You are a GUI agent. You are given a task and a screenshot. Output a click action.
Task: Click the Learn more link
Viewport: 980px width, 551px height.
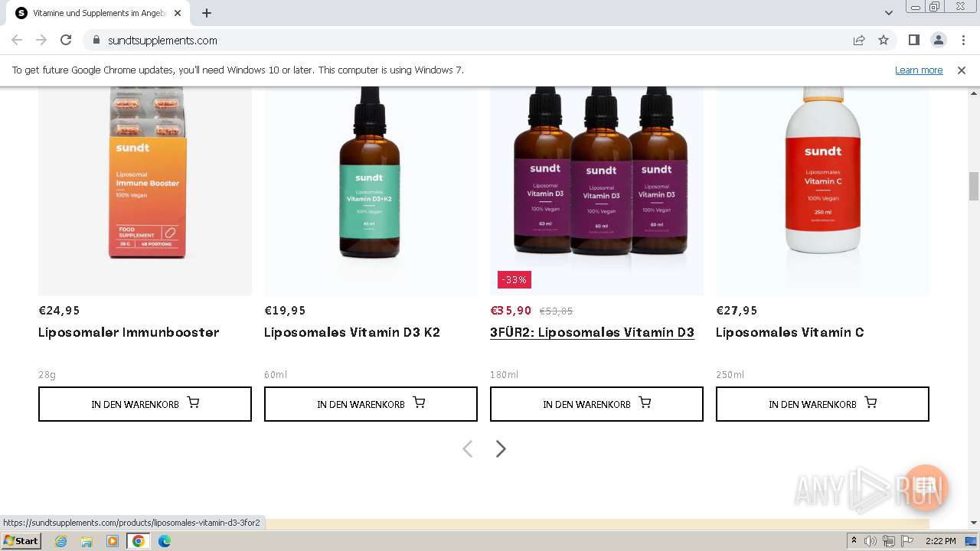[919, 70]
